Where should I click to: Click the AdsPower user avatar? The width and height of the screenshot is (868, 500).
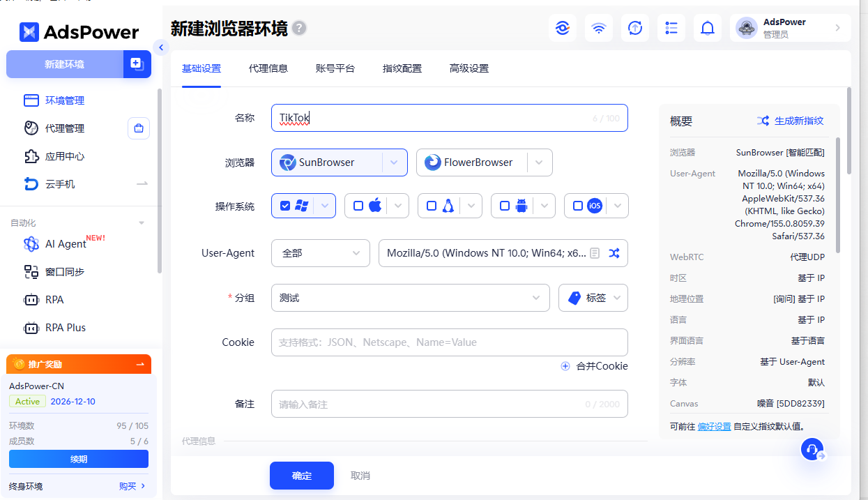point(747,28)
